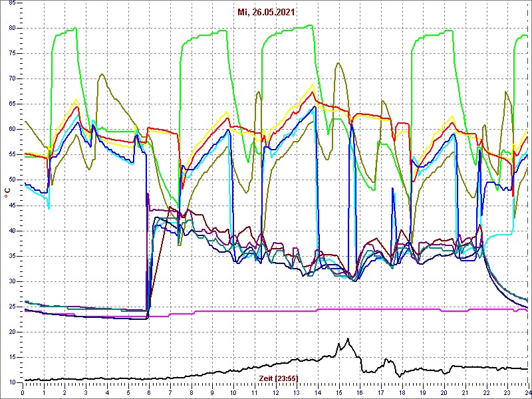Click temperature axis value 75
Screen dimensions: 532x399
12,54
